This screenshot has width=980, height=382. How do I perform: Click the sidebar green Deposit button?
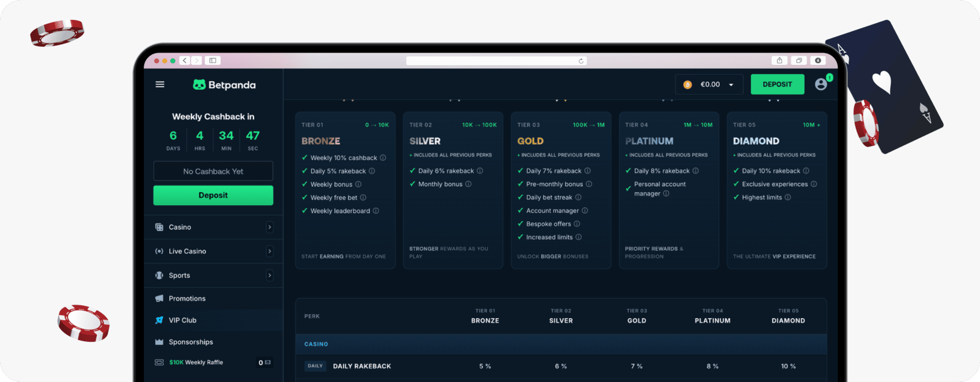click(213, 195)
